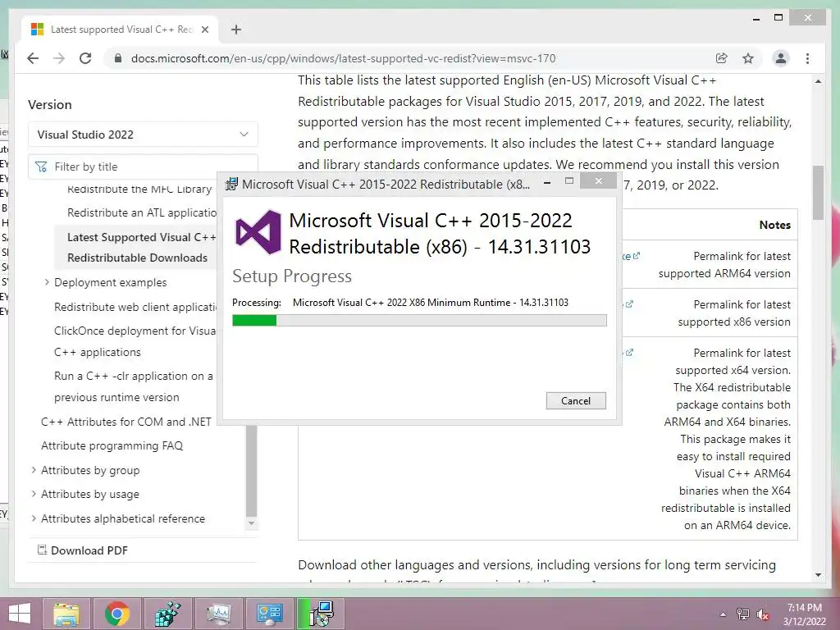840x630 pixels.
Task: Open Redistribute web client applications
Action: pos(135,307)
